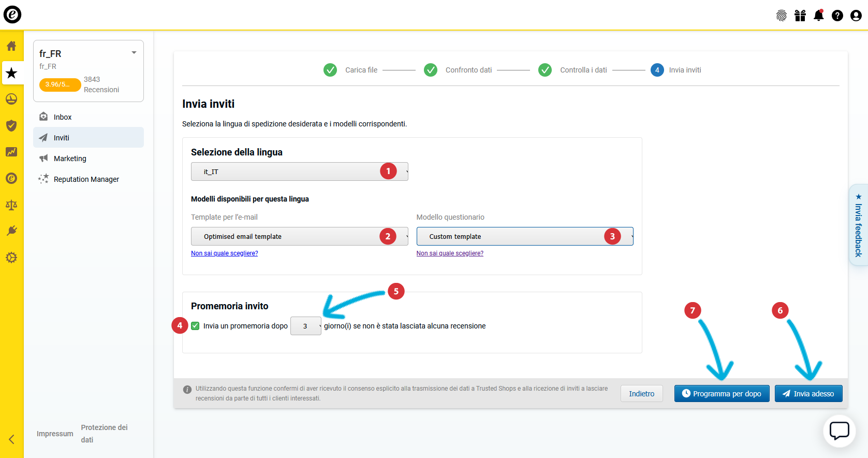Expand the fr_FR channel selector
Viewport: 868px width, 458px height.
[x=134, y=53]
